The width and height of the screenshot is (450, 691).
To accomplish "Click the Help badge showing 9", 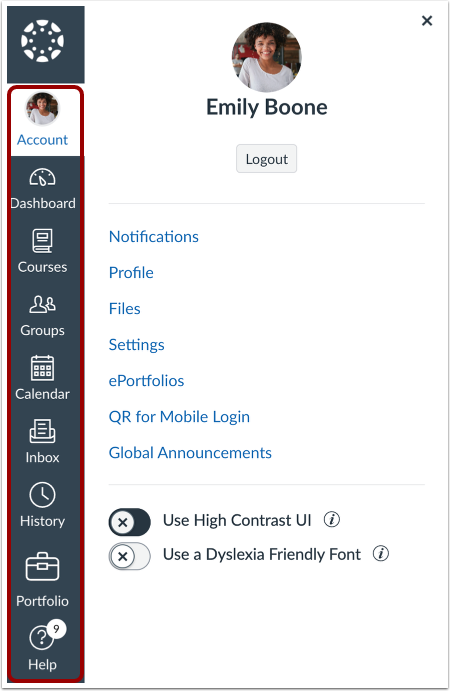I will (x=56, y=629).
